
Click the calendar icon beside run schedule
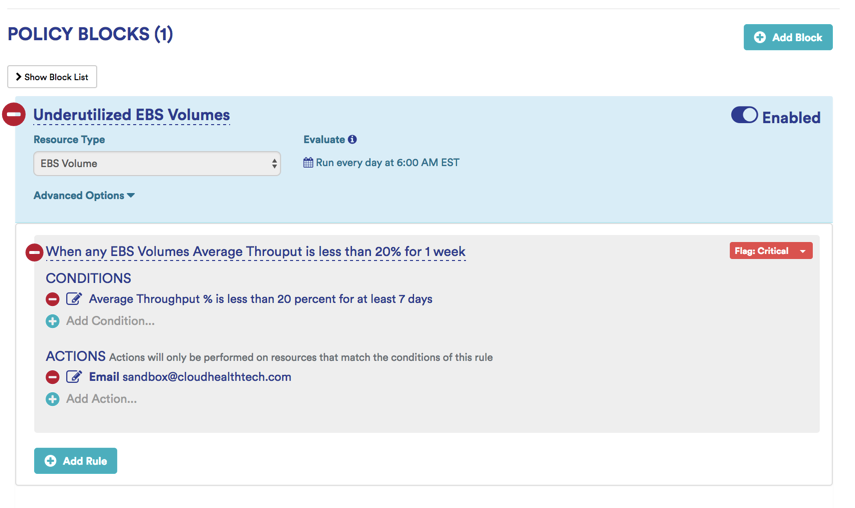[308, 163]
